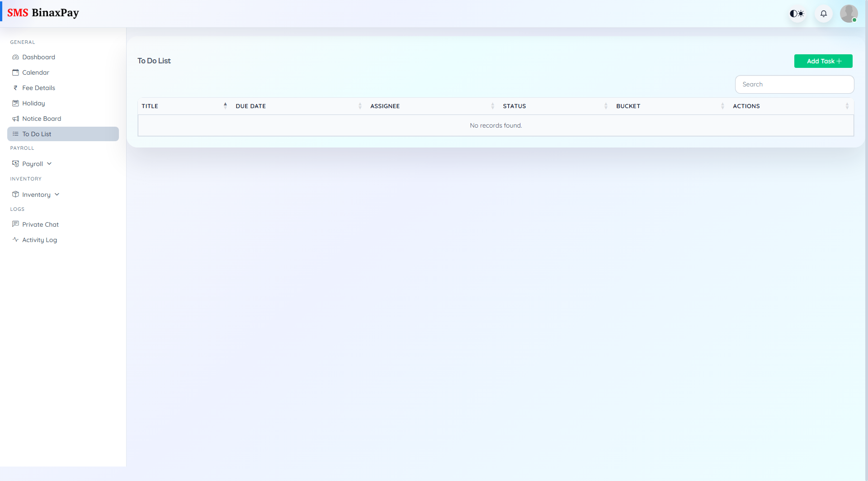Toggle ascending sort on the Title column

click(x=225, y=105)
